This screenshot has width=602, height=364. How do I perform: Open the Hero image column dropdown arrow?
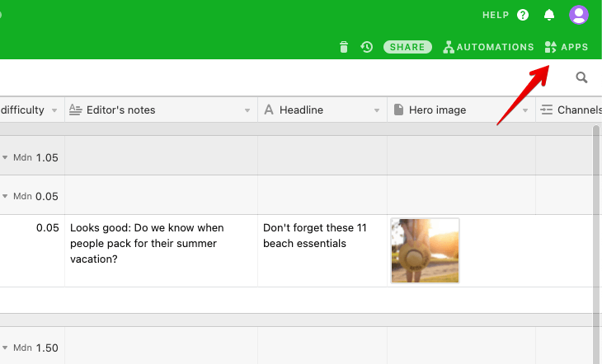525,110
